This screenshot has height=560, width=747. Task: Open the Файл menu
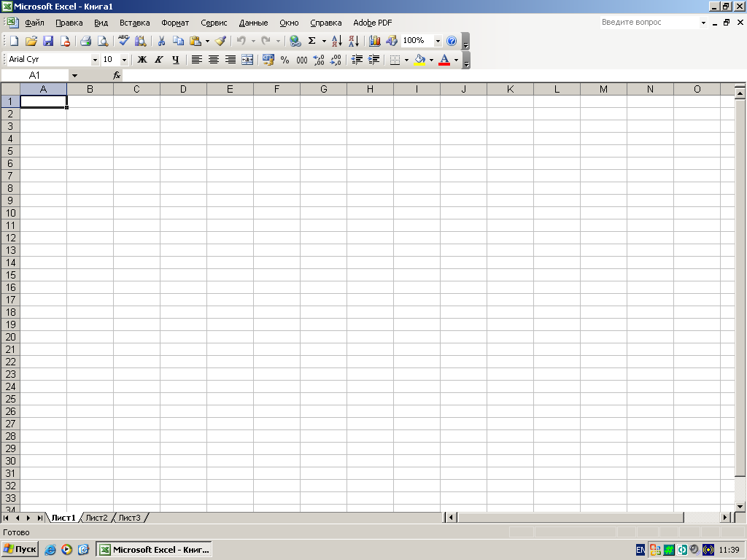[x=34, y=23]
